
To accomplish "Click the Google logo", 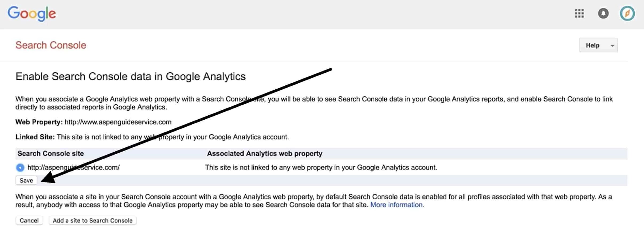I will pyautogui.click(x=32, y=14).
